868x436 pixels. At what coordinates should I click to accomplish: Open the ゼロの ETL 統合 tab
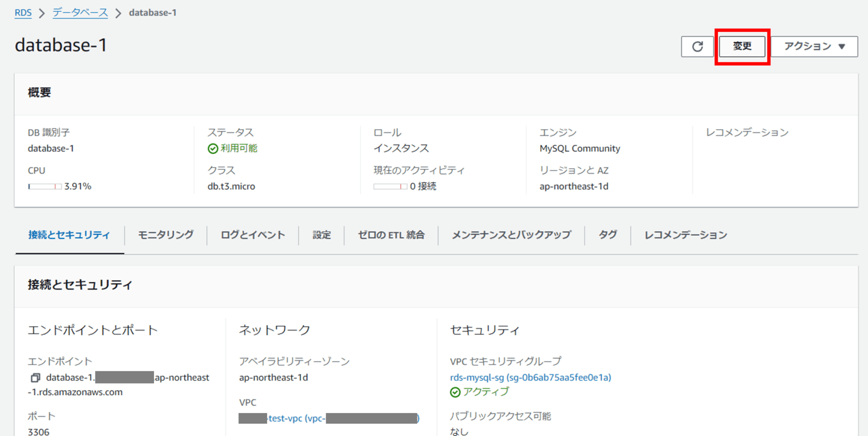(x=391, y=235)
